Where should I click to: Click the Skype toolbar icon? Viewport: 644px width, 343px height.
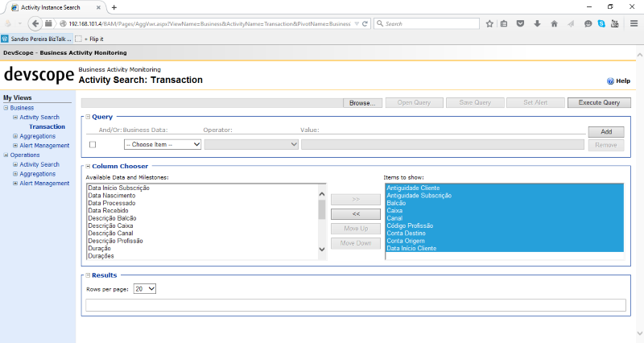click(601, 23)
